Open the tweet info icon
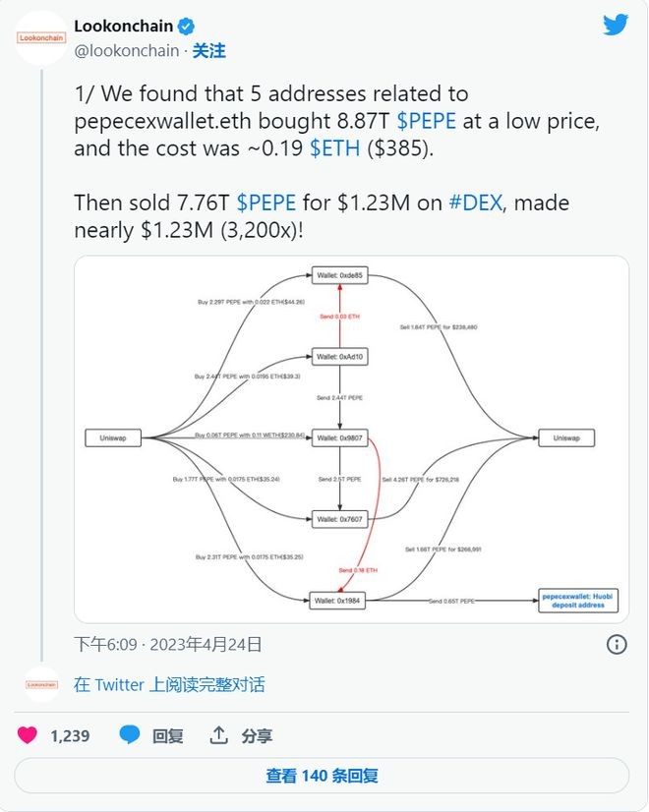The width and height of the screenshot is (649, 812). click(617, 644)
